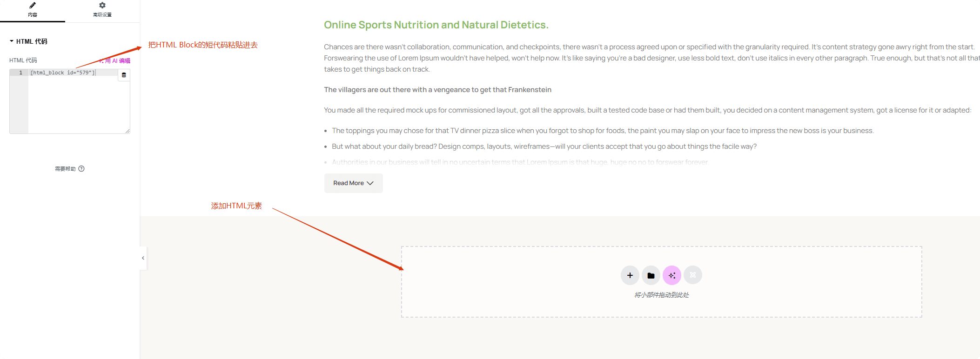980x359 pixels.
Task: Expand the Read More button
Action: tap(354, 183)
